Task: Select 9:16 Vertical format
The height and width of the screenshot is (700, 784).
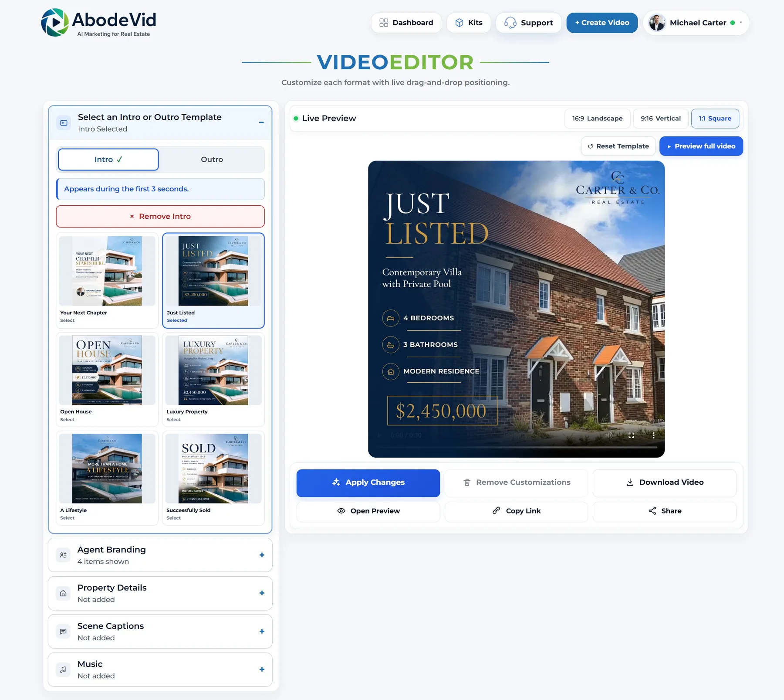Action: (660, 119)
